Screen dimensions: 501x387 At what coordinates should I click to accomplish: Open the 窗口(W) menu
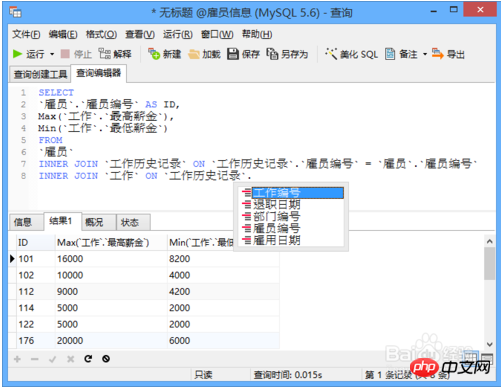(217, 34)
